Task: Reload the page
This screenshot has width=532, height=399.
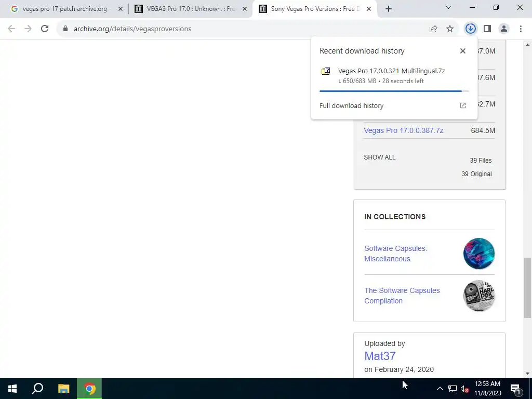Action: pos(45,29)
